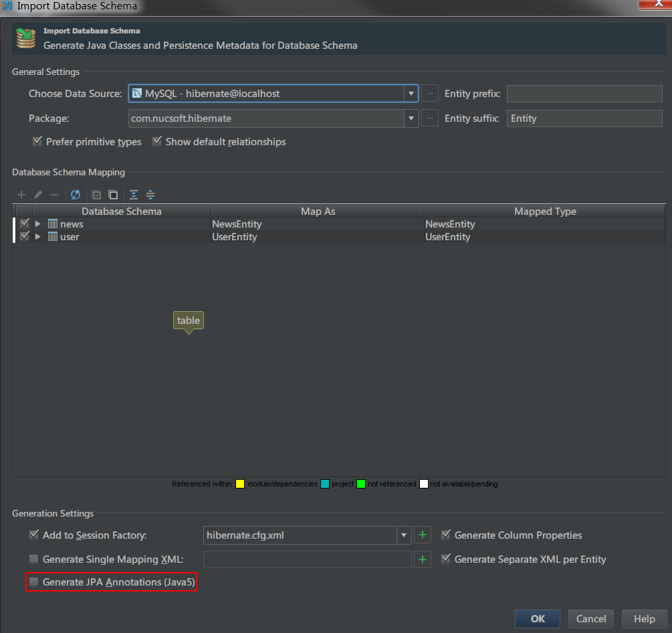The height and width of the screenshot is (633, 672).
Task: Open the Choose Data Source dropdown arrow
Action: [411, 94]
